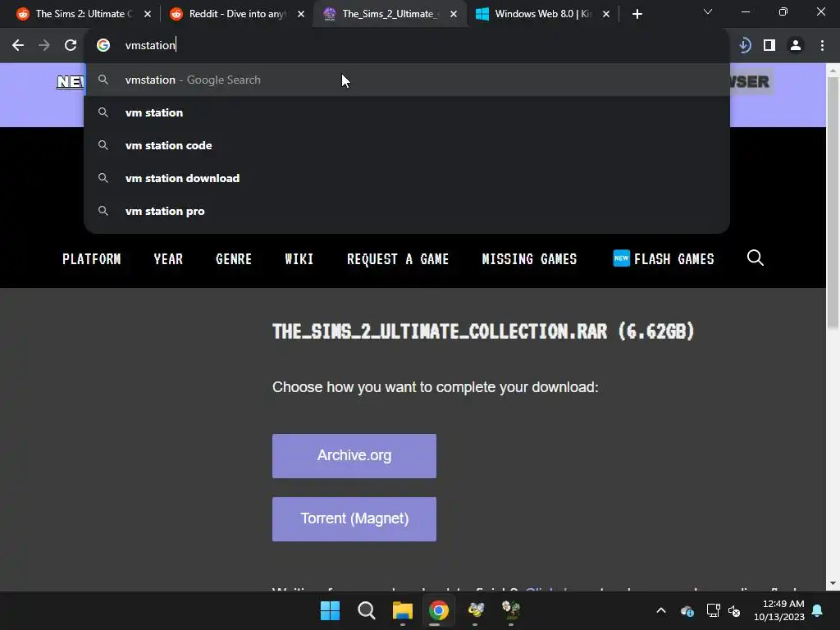Select the 'vm station pro' suggestion
The image size is (840, 630).
click(407, 211)
